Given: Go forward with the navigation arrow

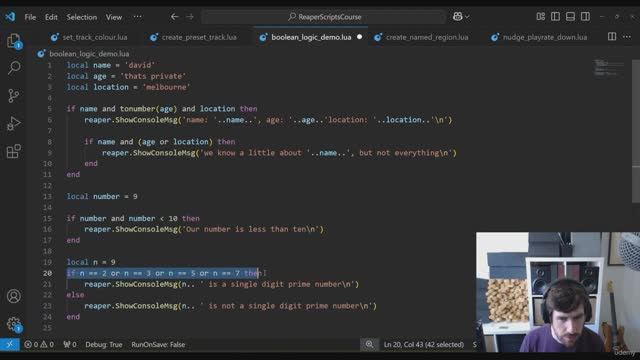Looking at the screenshot, I should (x=190, y=17).
